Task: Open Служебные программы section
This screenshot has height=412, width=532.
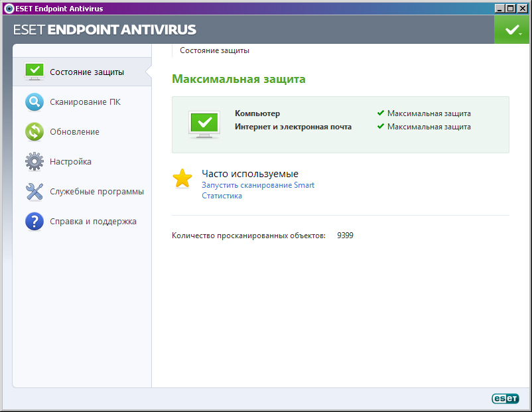Action: (x=82, y=192)
